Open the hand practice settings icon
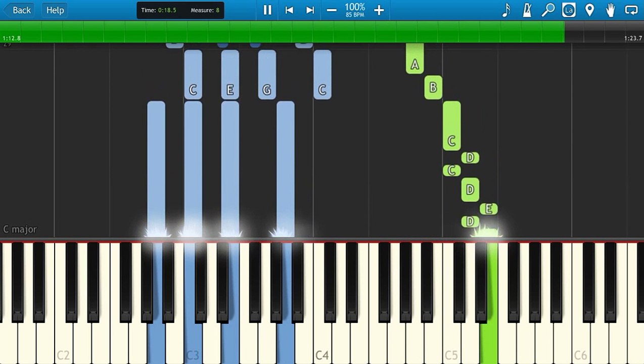This screenshot has height=364, width=644. point(611,10)
